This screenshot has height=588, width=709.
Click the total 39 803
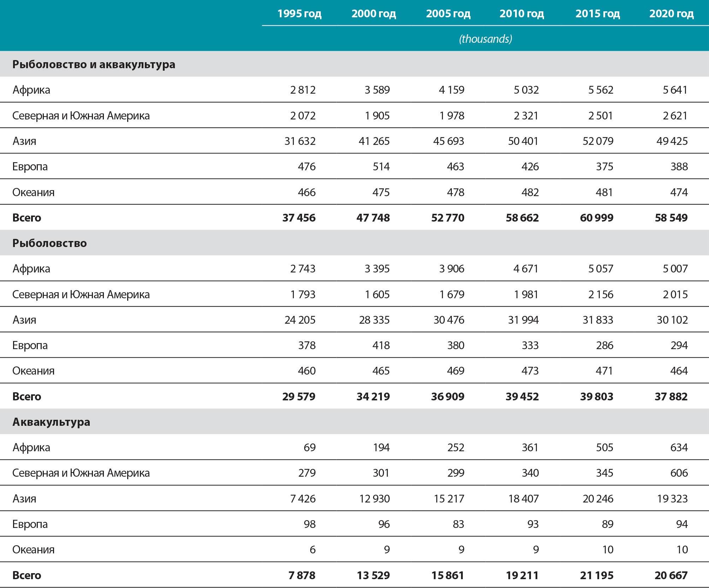597,396
